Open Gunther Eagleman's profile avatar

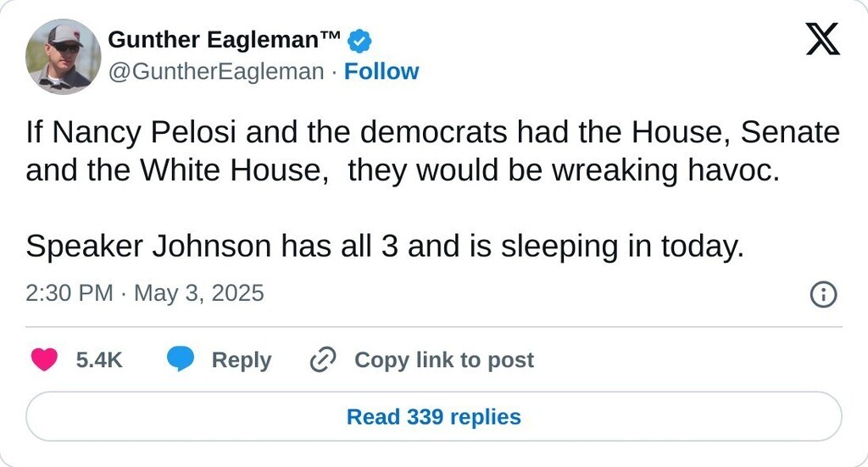pyautogui.click(x=64, y=56)
